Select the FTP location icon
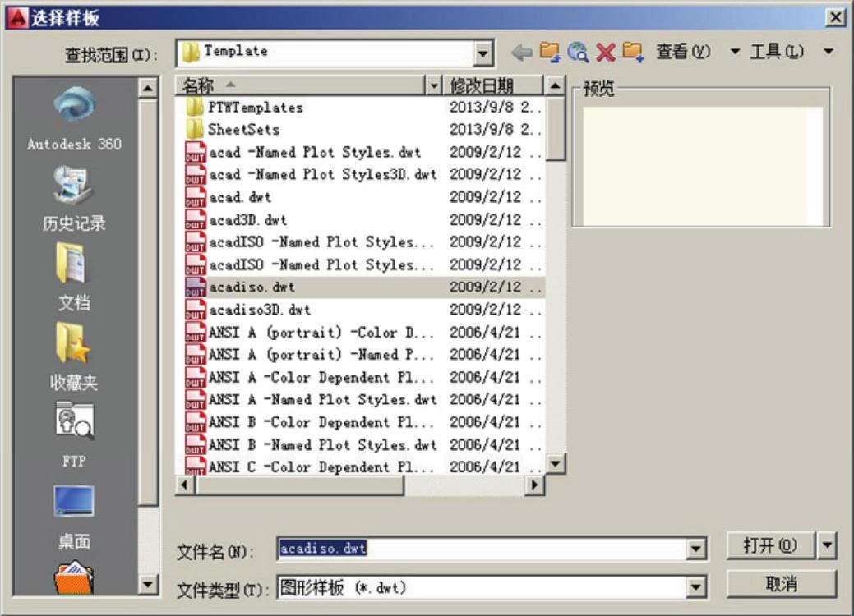 (74, 423)
